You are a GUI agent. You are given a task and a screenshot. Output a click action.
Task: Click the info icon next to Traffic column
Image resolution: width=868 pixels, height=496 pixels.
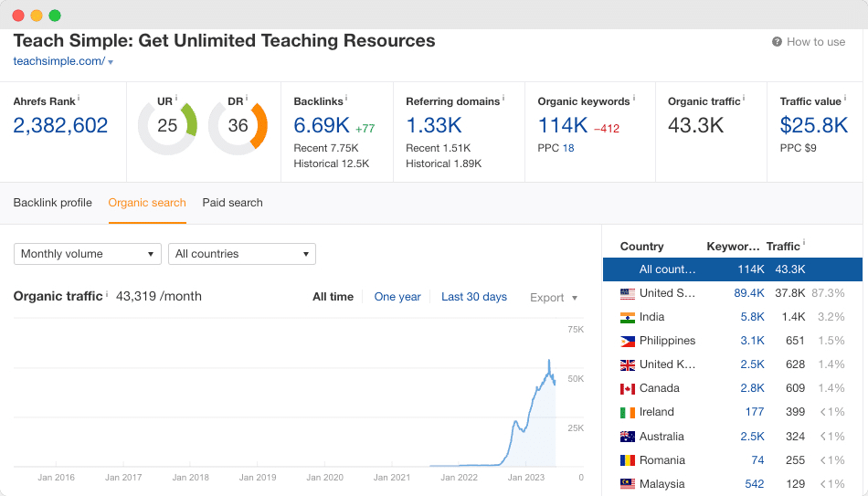click(x=804, y=242)
